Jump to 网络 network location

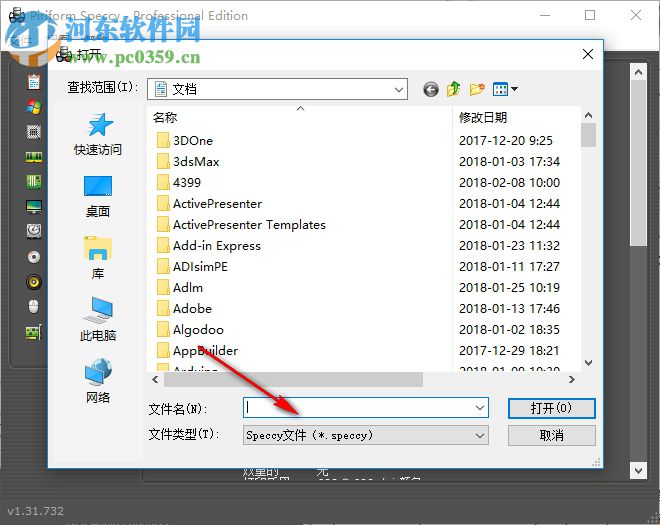(98, 381)
